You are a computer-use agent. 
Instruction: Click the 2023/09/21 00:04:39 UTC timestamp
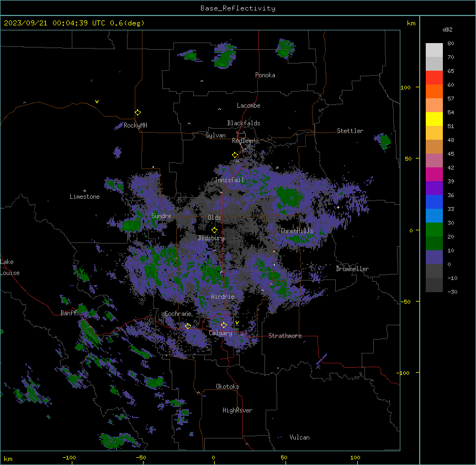pos(74,23)
